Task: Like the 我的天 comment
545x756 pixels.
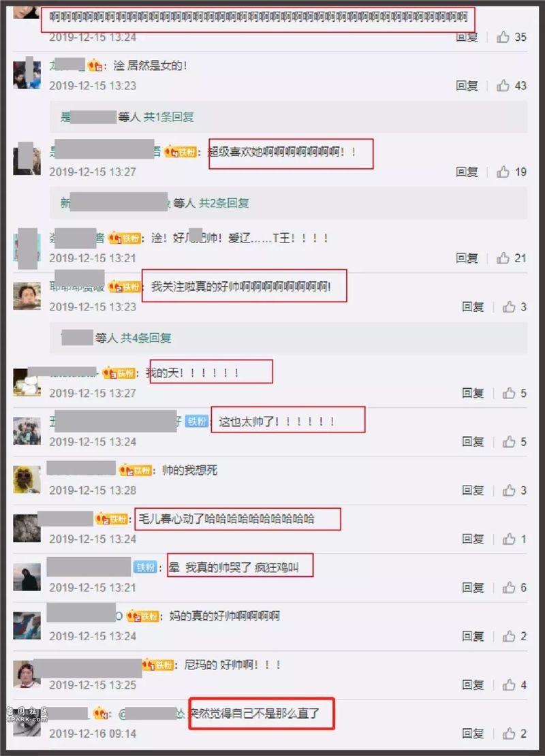Action: [x=509, y=393]
